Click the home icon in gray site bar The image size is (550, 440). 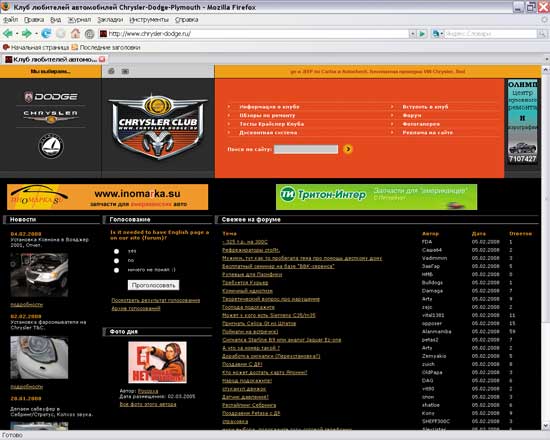click(x=111, y=71)
